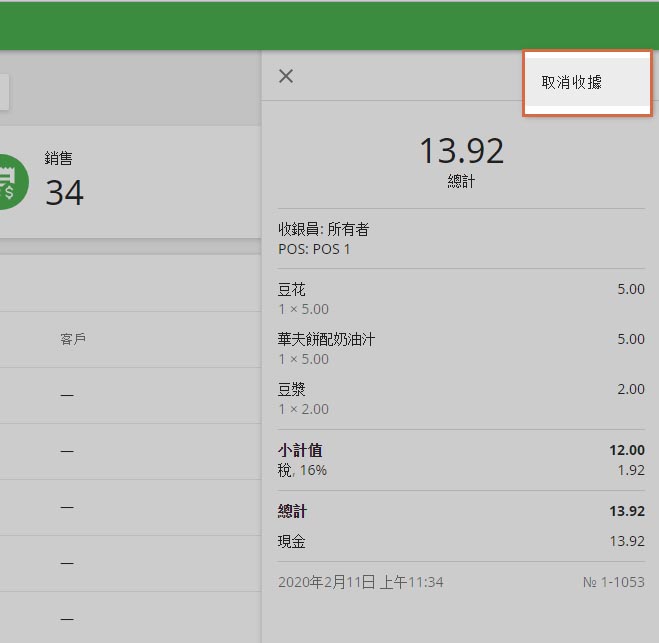The width and height of the screenshot is (659, 643).
Task: Click the 豆漿 item name
Action: (291, 390)
